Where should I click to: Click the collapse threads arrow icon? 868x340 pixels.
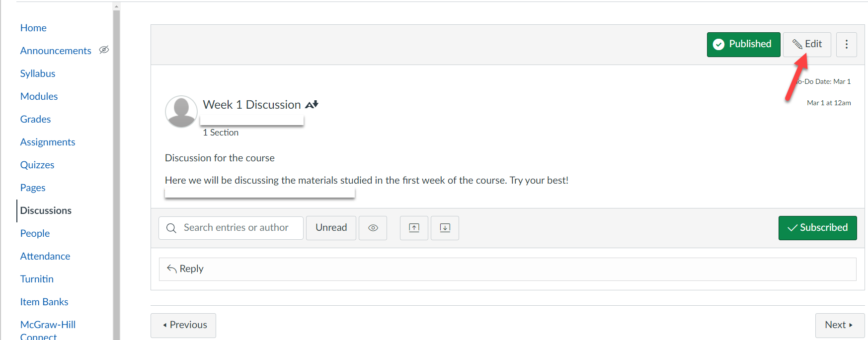(x=414, y=228)
